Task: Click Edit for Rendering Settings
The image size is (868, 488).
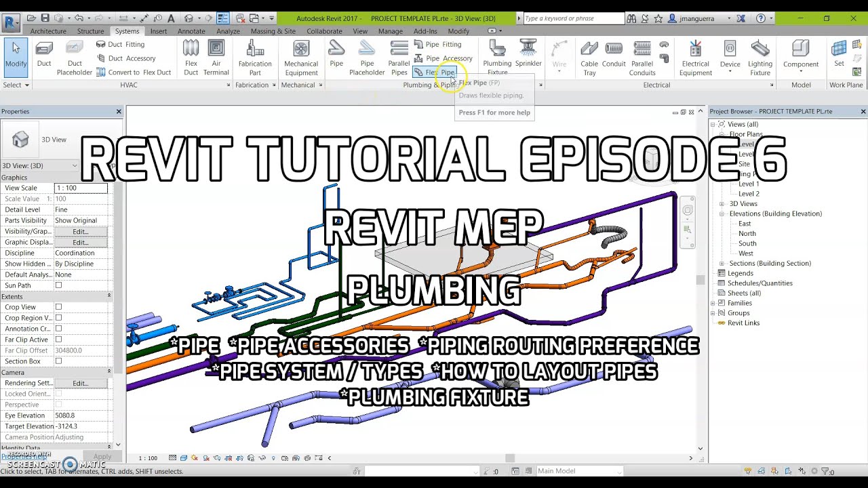Action: 81,383
